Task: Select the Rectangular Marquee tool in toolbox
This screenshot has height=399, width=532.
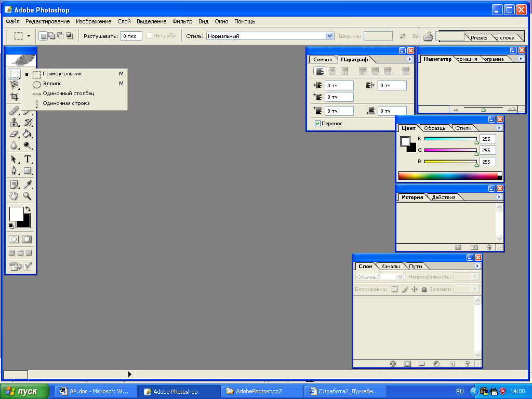Action: [14, 74]
